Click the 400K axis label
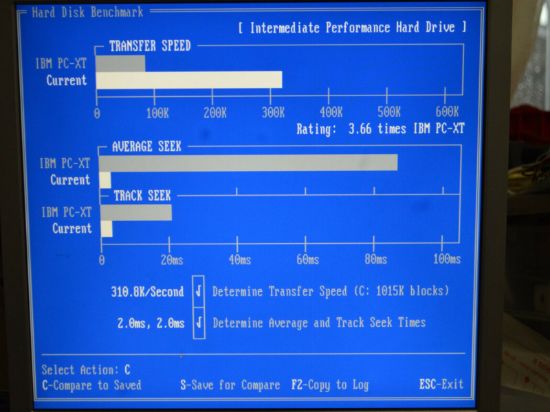This screenshot has width=550, height=412. click(x=331, y=112)
